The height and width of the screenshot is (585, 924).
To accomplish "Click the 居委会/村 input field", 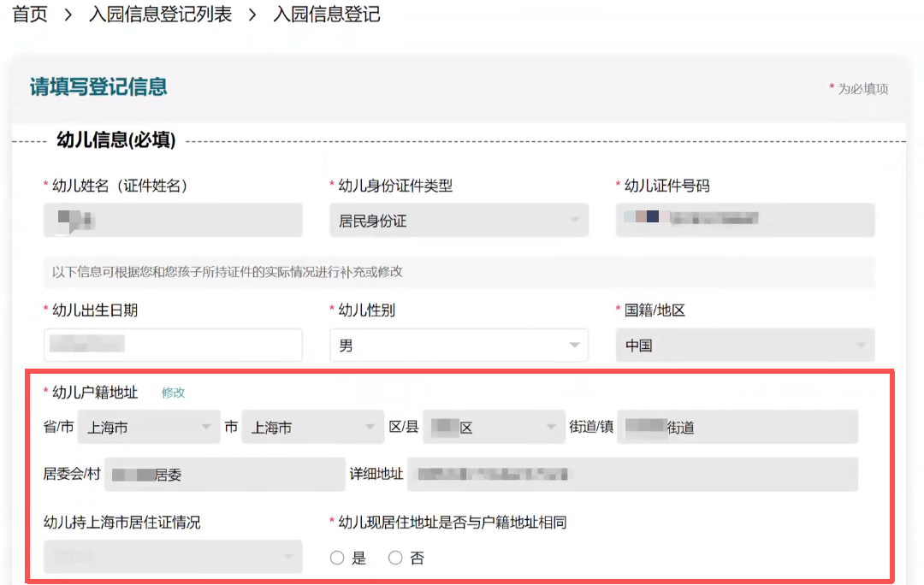I will pyautogui.click(x=224, y=474).
